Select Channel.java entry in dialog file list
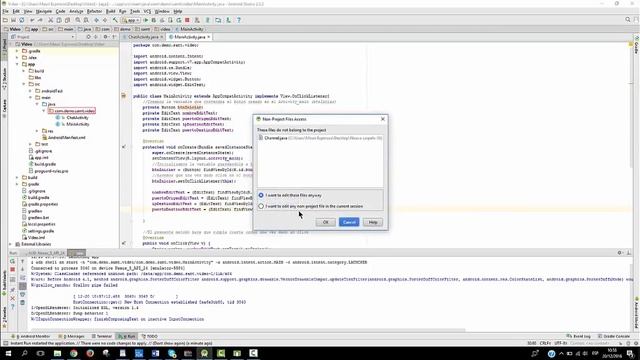Image resolution: width=640 pixels, height=360 pixels. pos(320,138)
